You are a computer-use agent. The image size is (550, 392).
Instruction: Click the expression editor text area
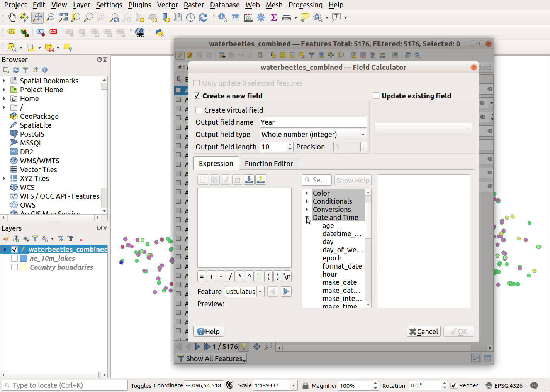click(244, 228)
